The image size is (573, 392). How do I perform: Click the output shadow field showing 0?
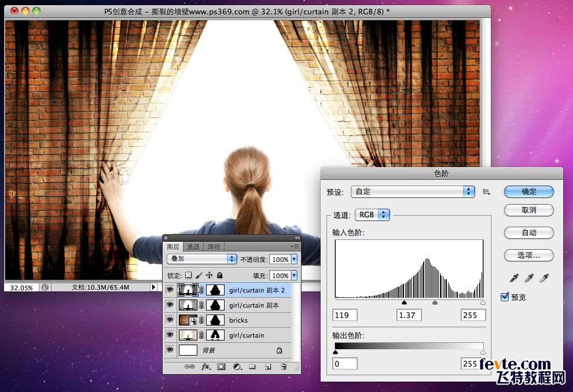pyautogui.click(x=344, y=364)
